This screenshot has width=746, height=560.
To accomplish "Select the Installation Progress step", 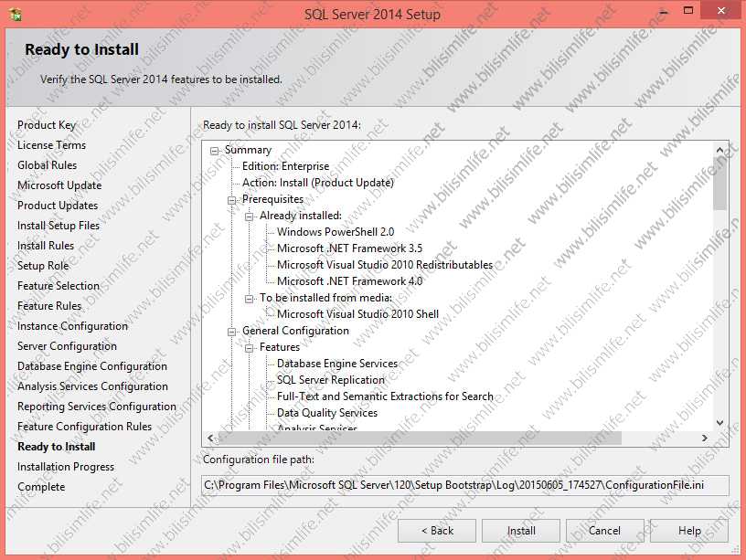I will 66,467.
